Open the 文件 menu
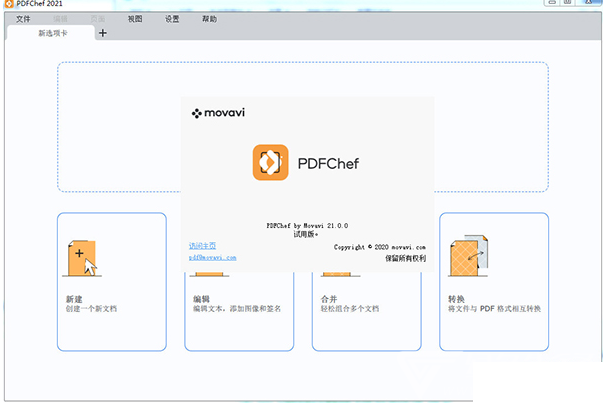This screenshot has height=404, width=604. [x=23, y=19]
